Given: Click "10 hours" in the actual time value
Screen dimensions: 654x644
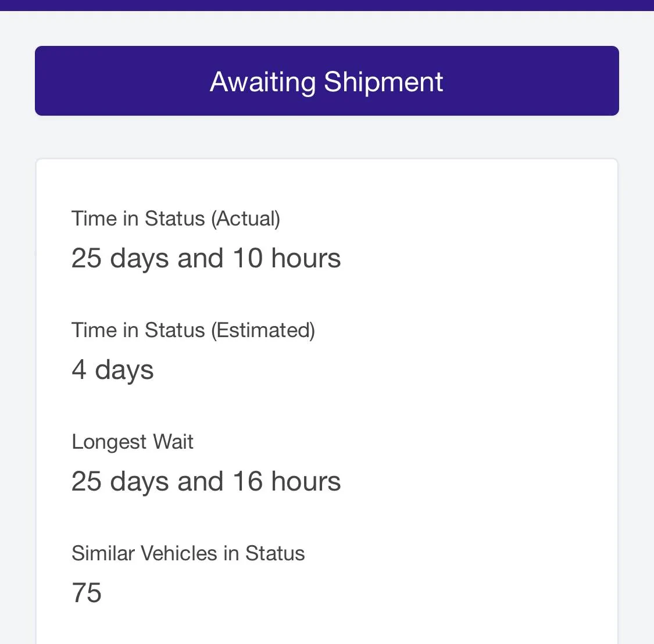Looking at the screenshot, I should click(287, 258).
